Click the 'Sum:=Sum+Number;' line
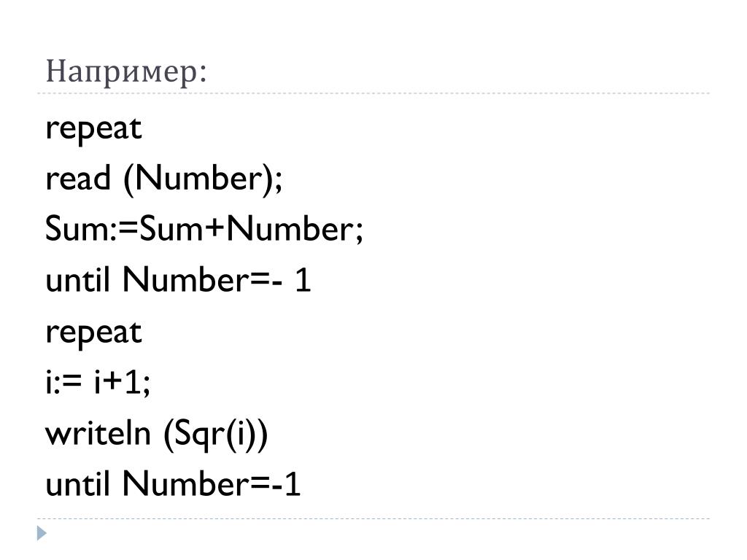The width and height of the screenshot is (747, 560). point(204,229)
